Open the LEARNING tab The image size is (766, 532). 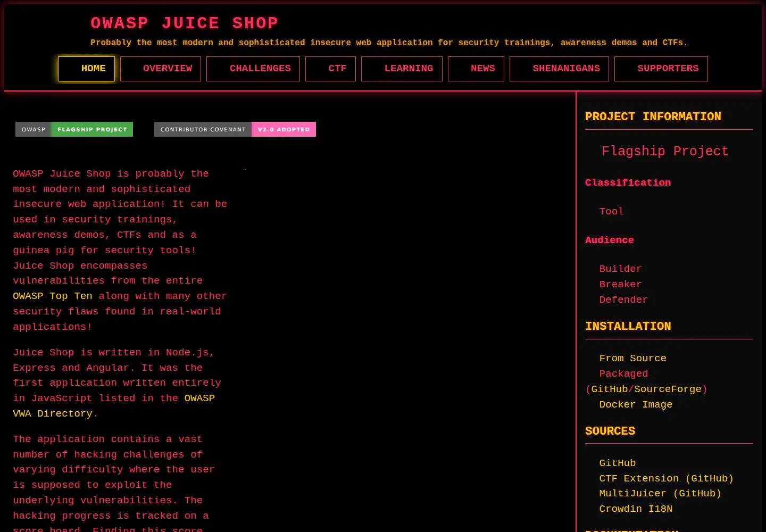click(402, 69)
